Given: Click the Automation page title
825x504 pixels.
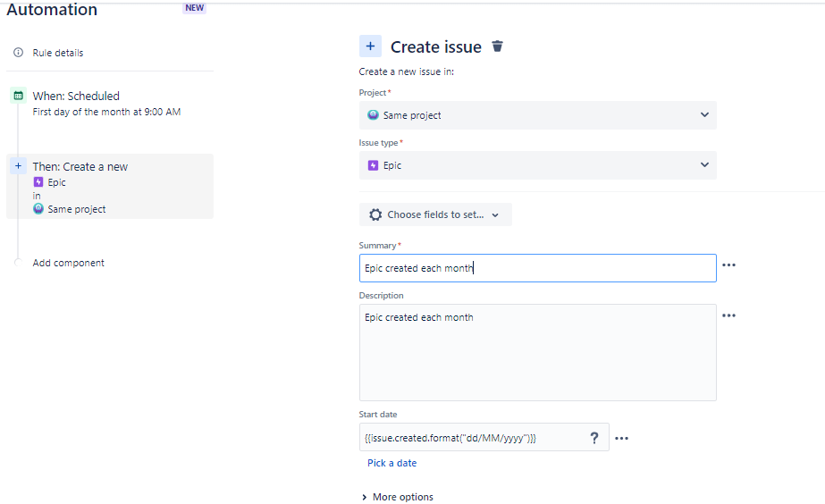Looking at the screenshot, I should (x=52, y=9).
